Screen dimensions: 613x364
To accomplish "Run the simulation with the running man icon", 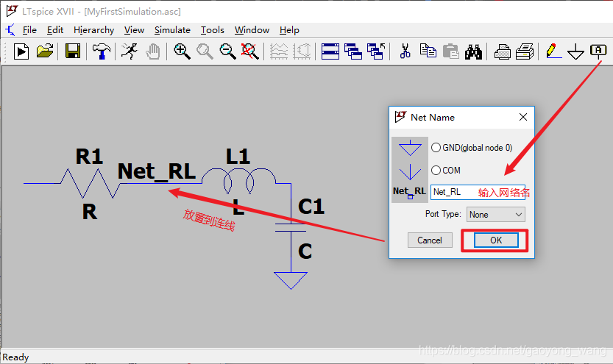I will [x=129, y=51].
